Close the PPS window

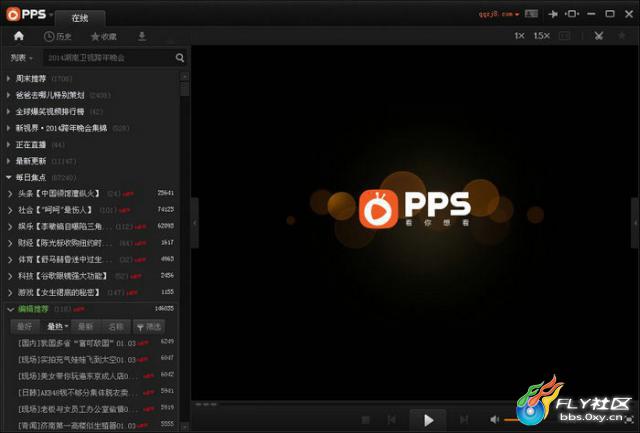(x=629, y=14)
